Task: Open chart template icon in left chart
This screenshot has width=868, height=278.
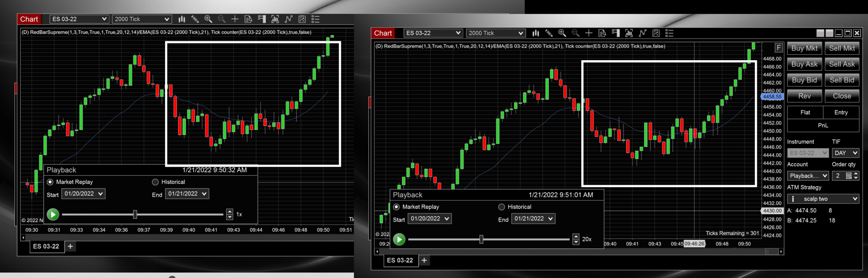Action: [x=302, y=19]
